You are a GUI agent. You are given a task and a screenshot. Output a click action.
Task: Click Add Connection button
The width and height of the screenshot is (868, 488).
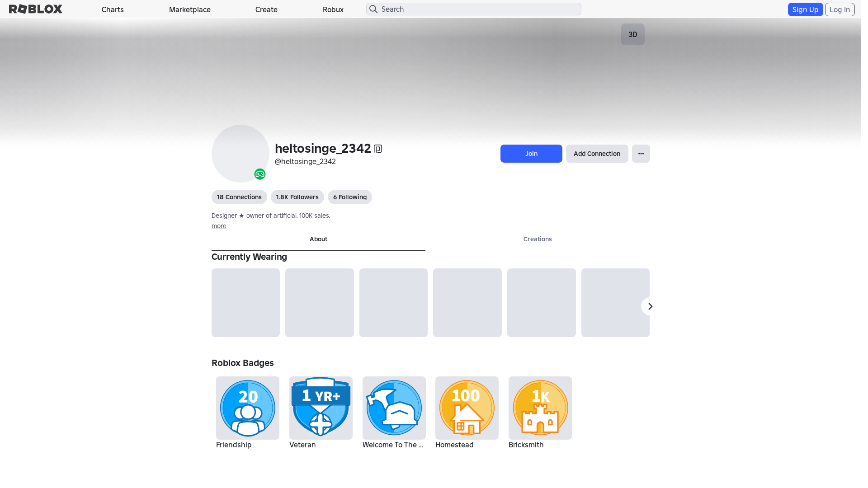coord(597,154)
